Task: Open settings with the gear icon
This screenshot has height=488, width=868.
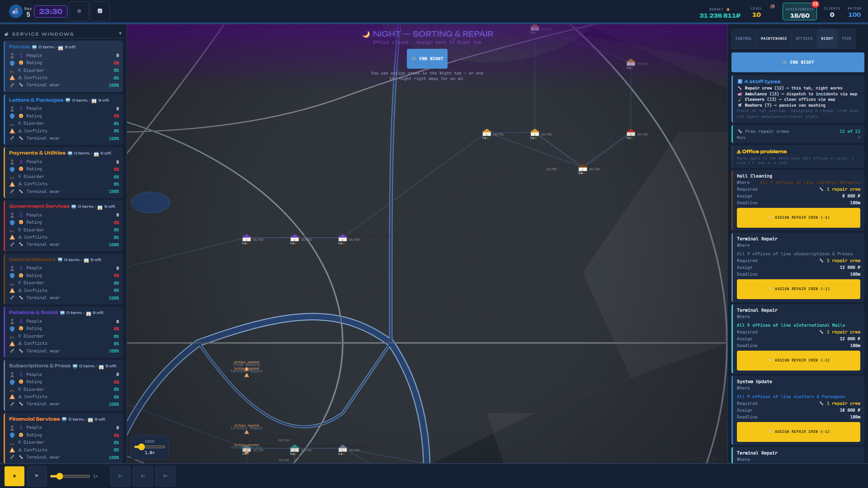Action: pyautogui.click(x=79, y=11)
